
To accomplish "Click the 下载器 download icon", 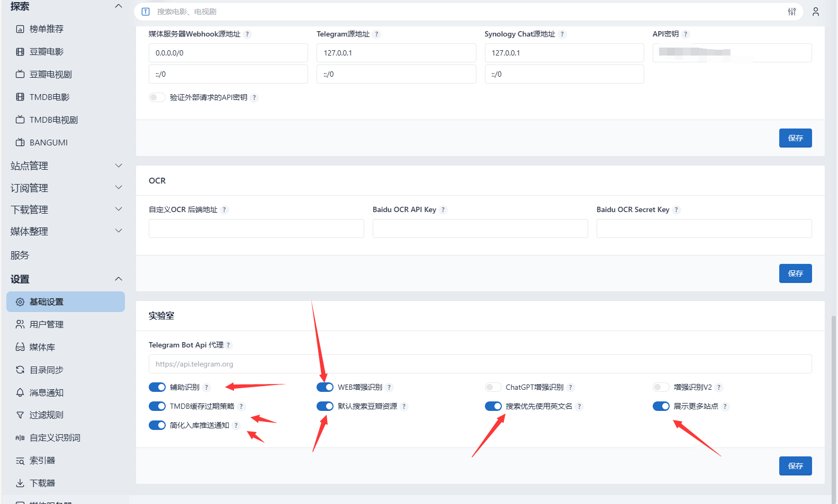I will tap(20, 483).
